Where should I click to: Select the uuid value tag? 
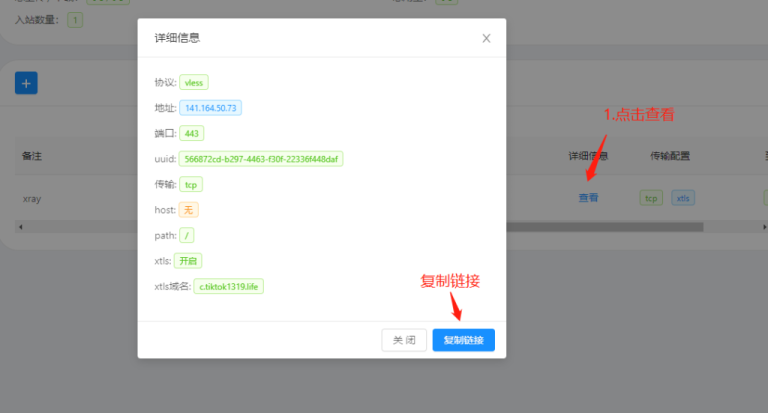coord(262,159)
